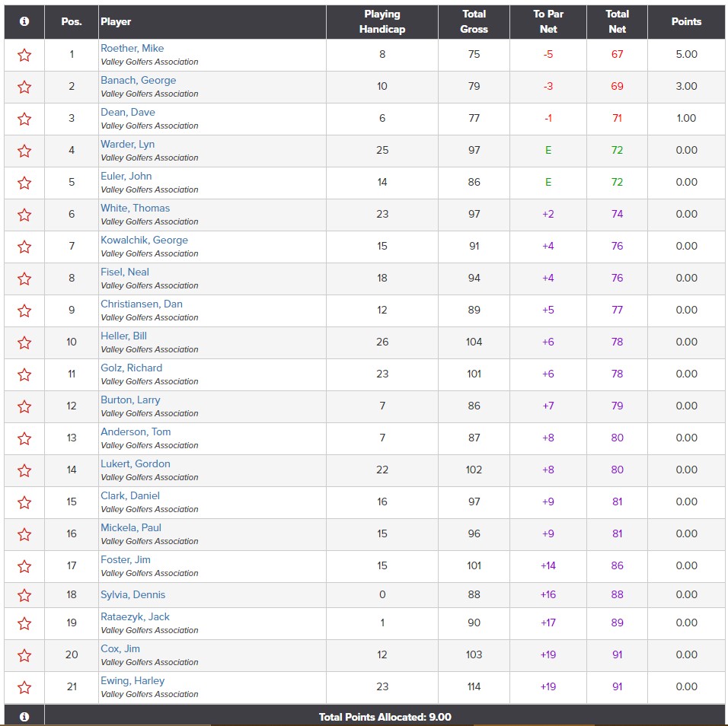Click the star icon for Heller, Bill

(x=24, y=342)
